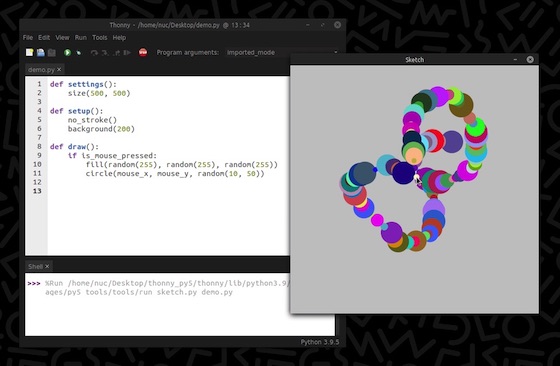Stop the program with red Stop icon
560x366 pixels.
[143, 52]
